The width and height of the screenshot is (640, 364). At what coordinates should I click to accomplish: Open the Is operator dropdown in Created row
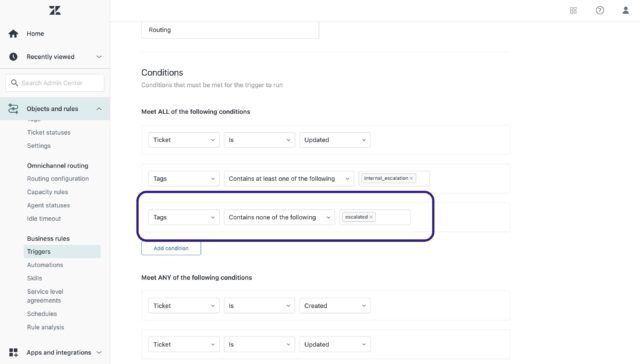(x=259, y=306)
